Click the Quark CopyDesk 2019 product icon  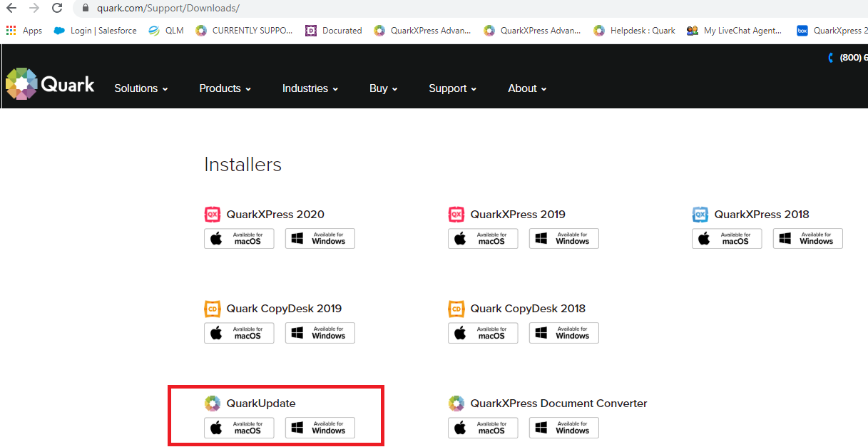click(213, 309)
